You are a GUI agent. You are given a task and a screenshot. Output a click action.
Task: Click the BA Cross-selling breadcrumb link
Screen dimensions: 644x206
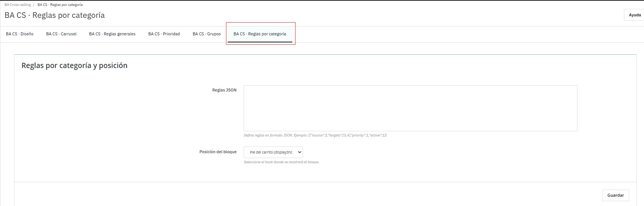coord(17,5)
